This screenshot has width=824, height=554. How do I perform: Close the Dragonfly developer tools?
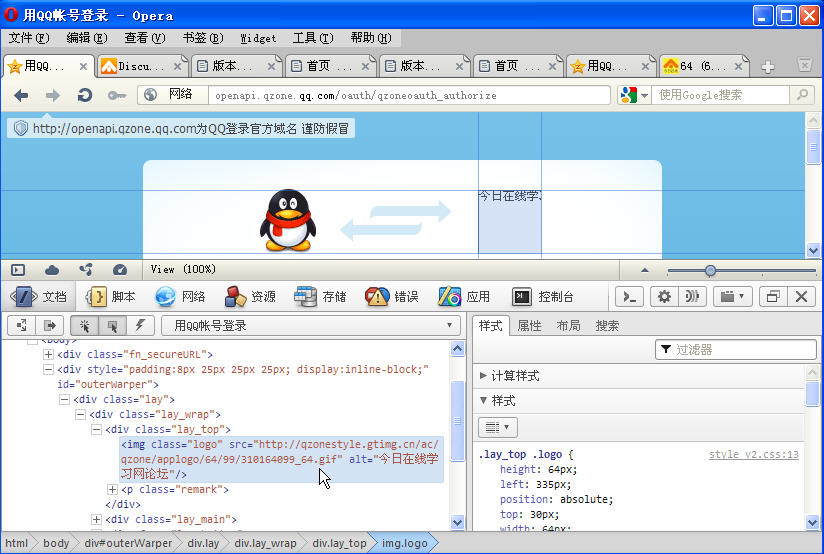pos(801,297)
